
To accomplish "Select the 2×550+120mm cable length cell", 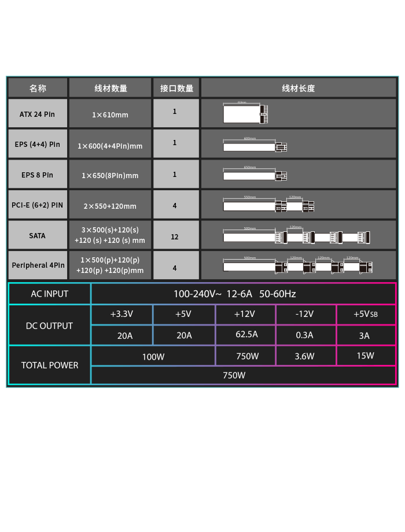I will pos(110,206).
